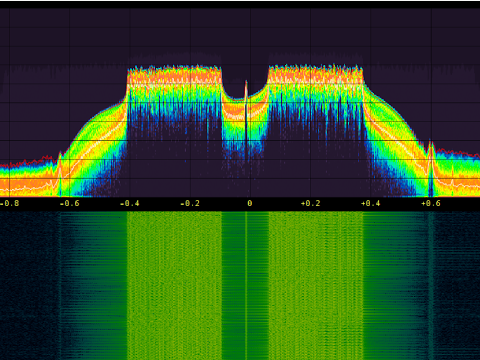The image size is (480, 360).
Task: Click the right bright band in waterfall
Action: coord(316,286)
